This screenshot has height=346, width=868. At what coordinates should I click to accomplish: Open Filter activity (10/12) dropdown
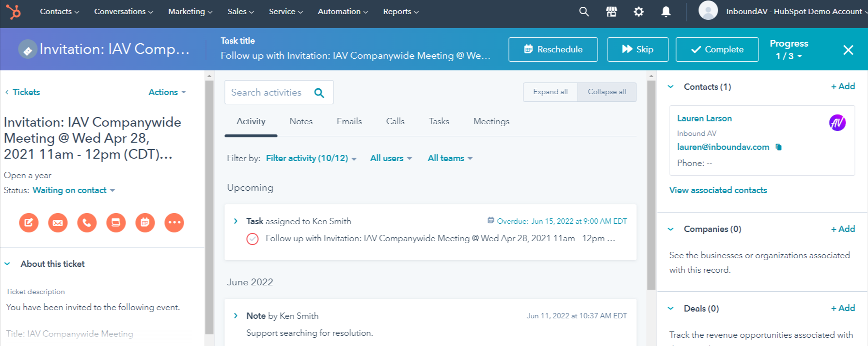coord(311,158)
